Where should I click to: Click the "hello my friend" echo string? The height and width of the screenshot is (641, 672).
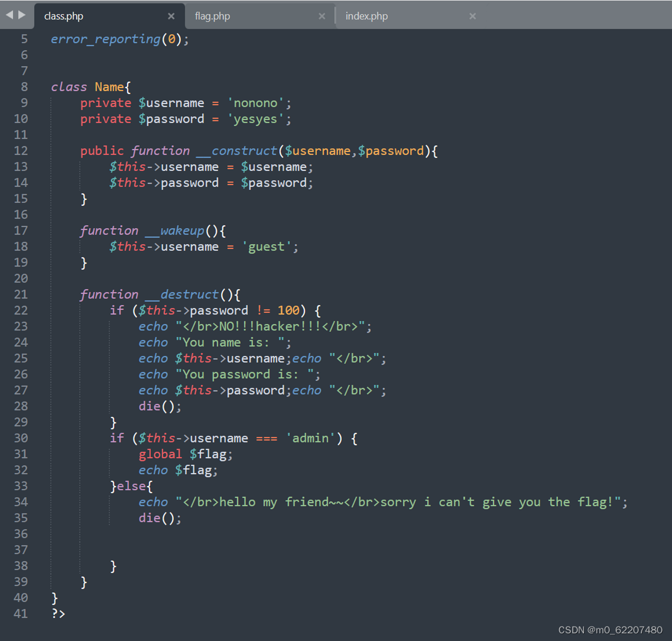point(398,502)
